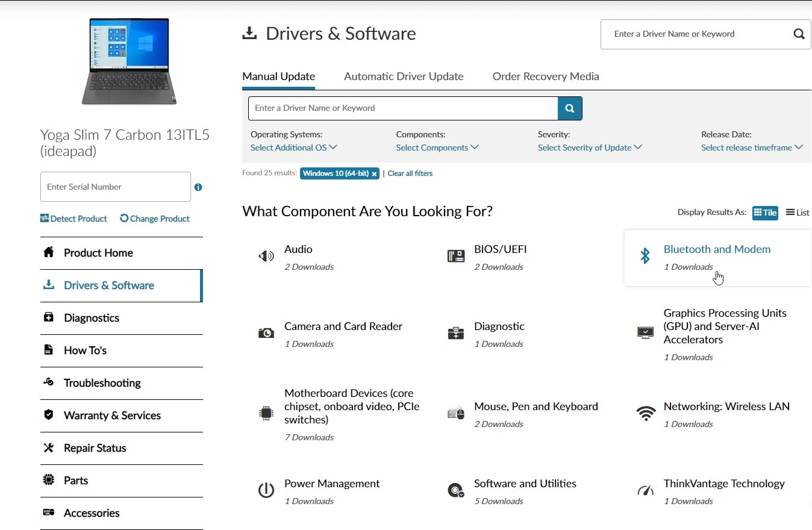Image resolution: width=812 pixels, height=530 pixels.
Task: Open Networking: Wireless LAN category
Action: click(726, 407)
